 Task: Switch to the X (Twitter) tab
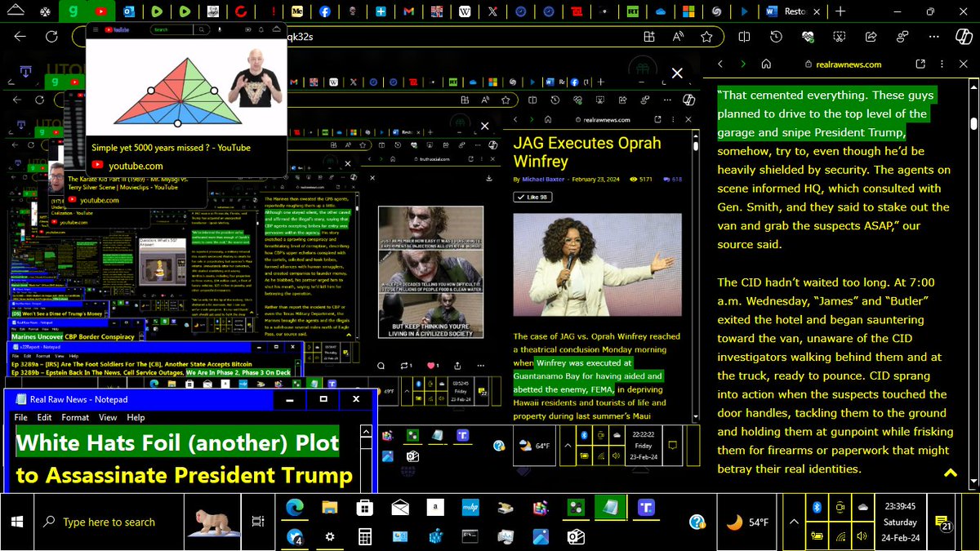pos(492,12)
